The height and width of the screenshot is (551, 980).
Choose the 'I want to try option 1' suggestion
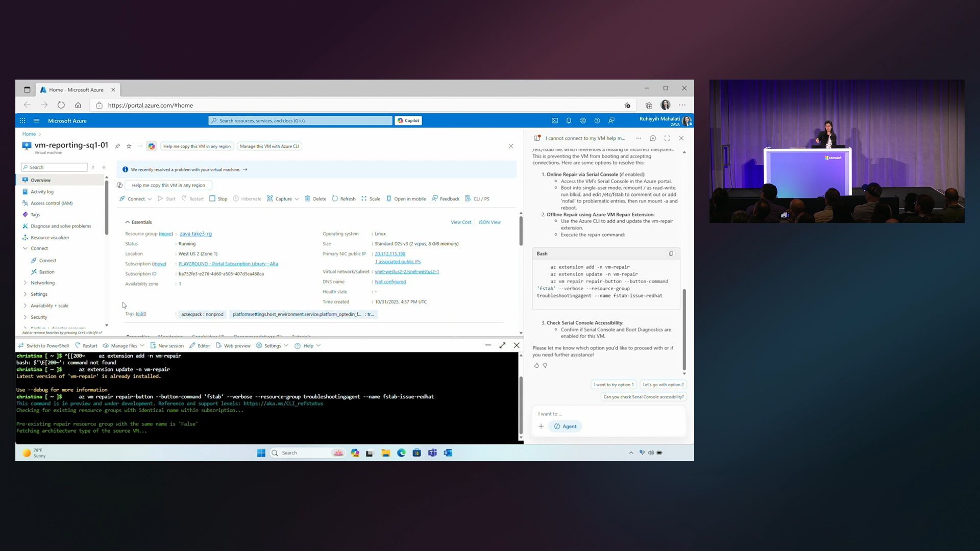[614, 385]
